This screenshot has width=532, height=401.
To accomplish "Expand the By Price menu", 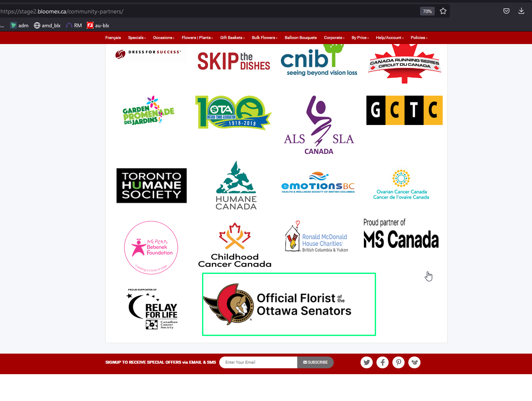I will pos(360,38).
